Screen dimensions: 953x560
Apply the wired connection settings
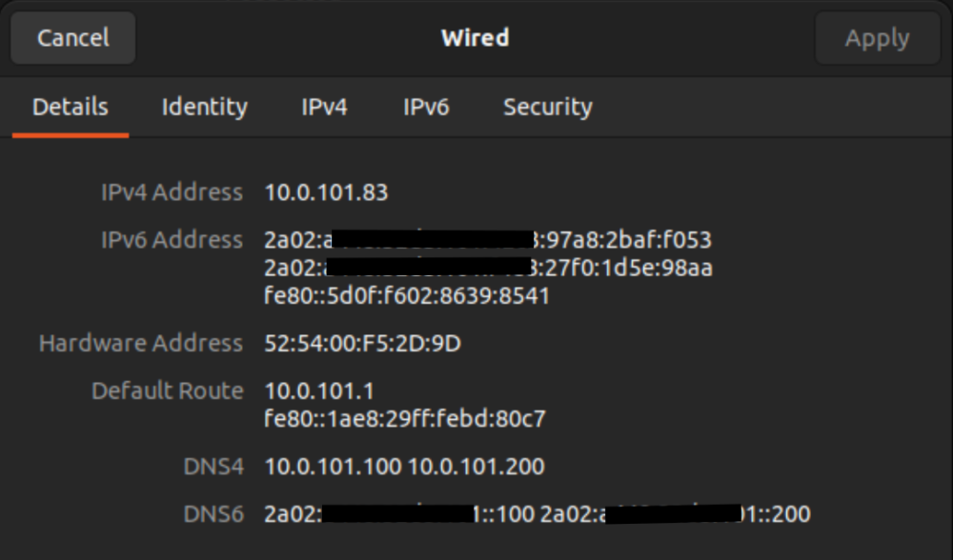pyautogui.click(x=877, y=38)
